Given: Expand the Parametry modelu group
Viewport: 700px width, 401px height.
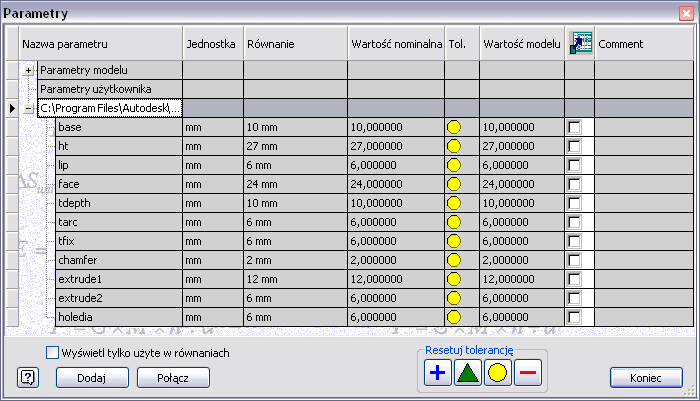Looking at the screenshot, I should 29,71.
